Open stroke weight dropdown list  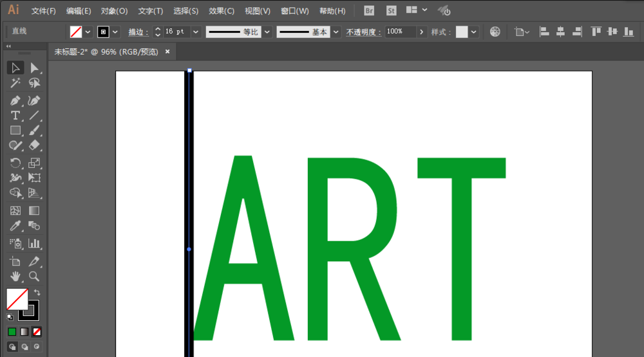(x=196, y=32)
